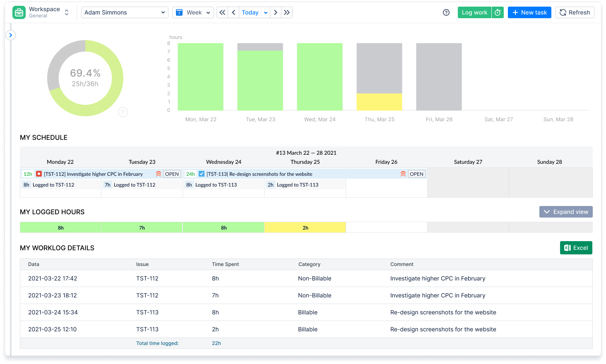Image resolution: width=606 pixels, height=364 pixels.
Task: Click the 69.4% completion donut chart
Action: point(85,77)
